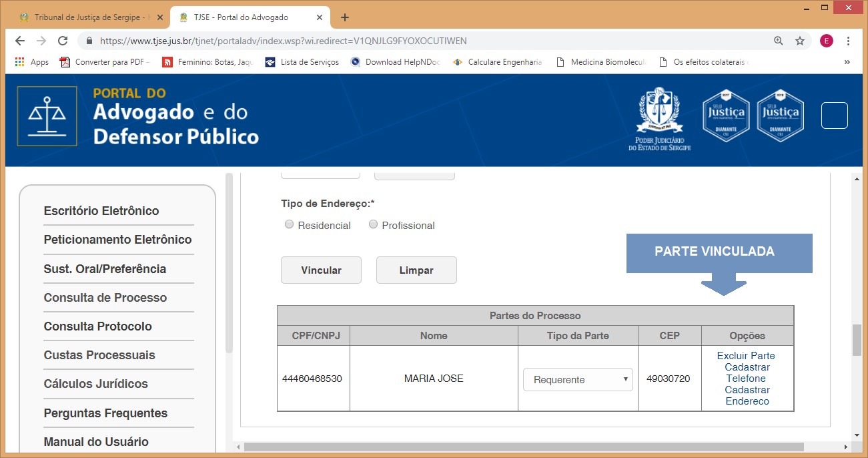Click the zoom magnifier icon in address bar
Screen dimensions: 868x458
coord(778,41)
